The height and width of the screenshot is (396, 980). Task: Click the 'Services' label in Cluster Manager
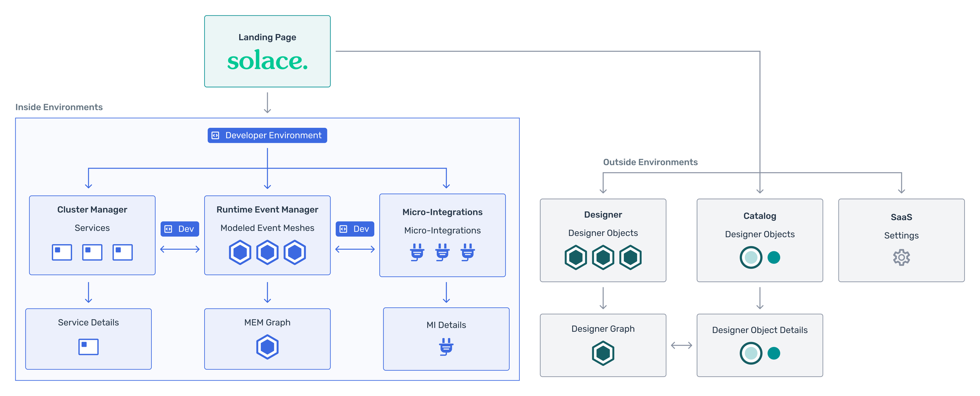[x=92, y=228]
